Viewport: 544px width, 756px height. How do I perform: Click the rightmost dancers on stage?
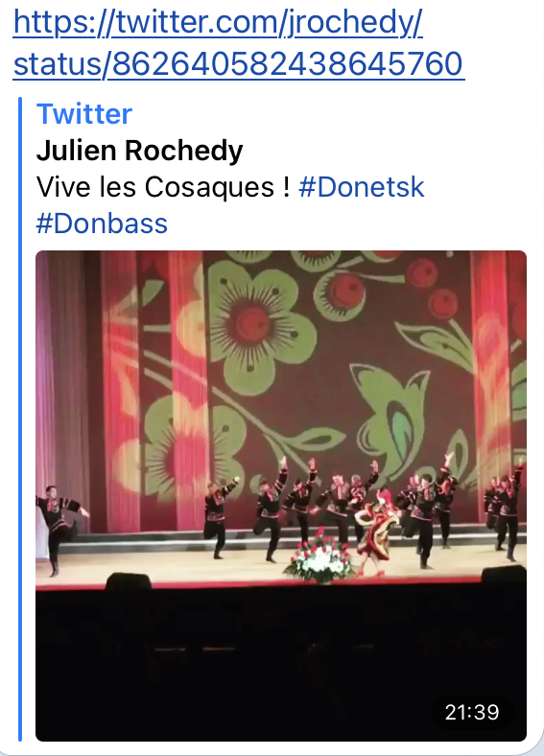pos(505,512)
